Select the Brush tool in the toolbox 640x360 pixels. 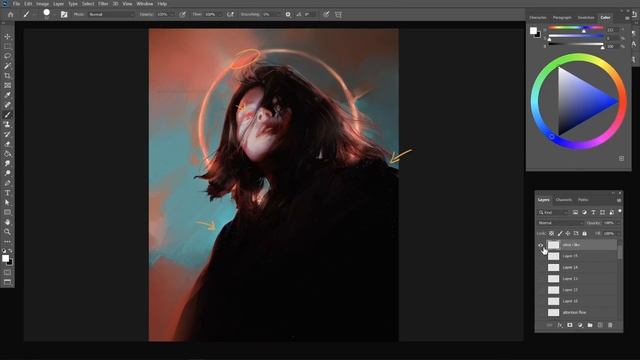pyautogui.click(x=7, y=115)
